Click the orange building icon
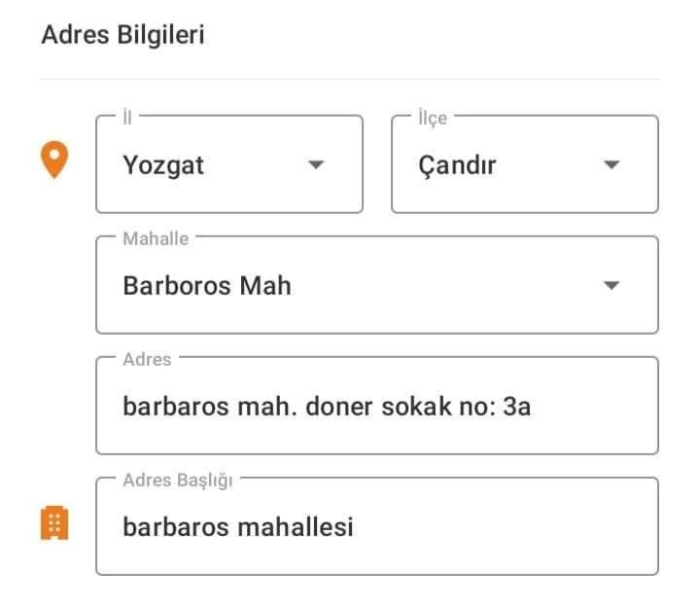The image size is (700, 609). click(x=54, y=522)
